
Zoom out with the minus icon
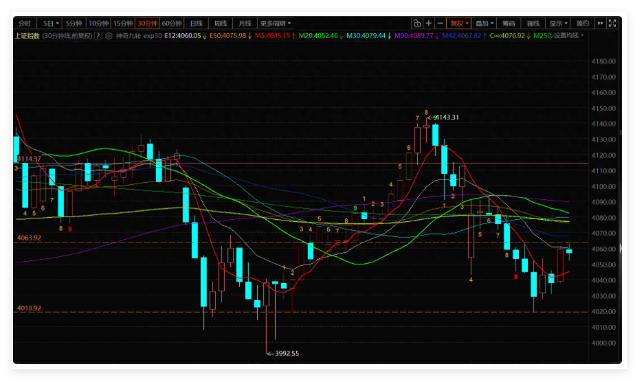440,23
